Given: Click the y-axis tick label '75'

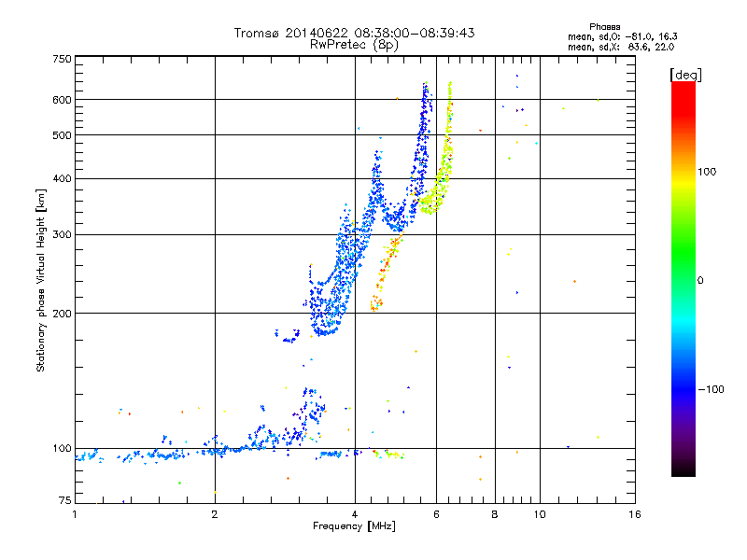Looking at the screenshot, I should 65,500.
